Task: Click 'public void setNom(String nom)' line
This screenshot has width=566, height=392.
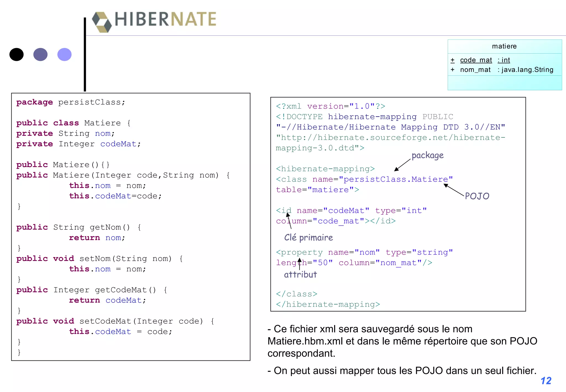Action: click(x=99, y=258)
